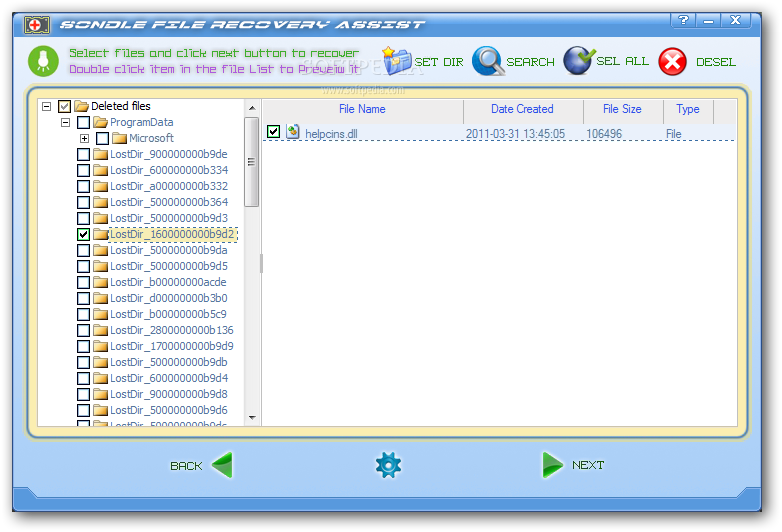Image resolution: width=782 pixels, height=532 pixels.
Task: Check the LostDir_600000000b334 checkbox
Action: [83, 170]
